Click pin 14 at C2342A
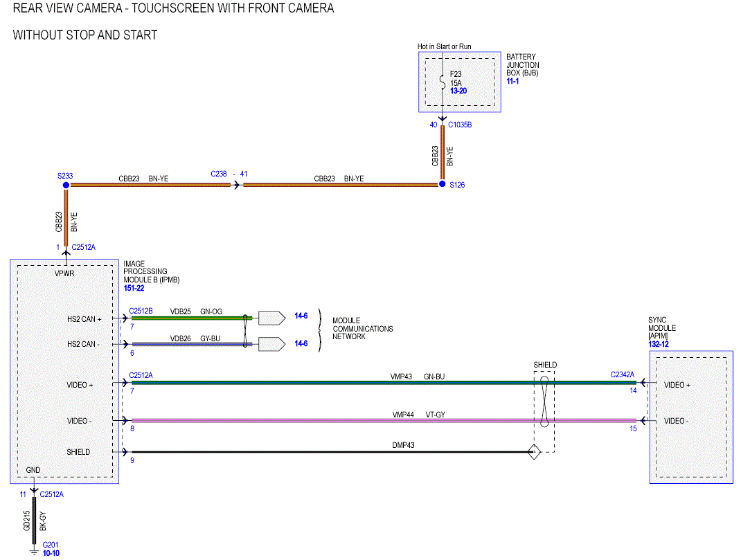This screenshot has width=750, height=560. (x=633, y=390)
